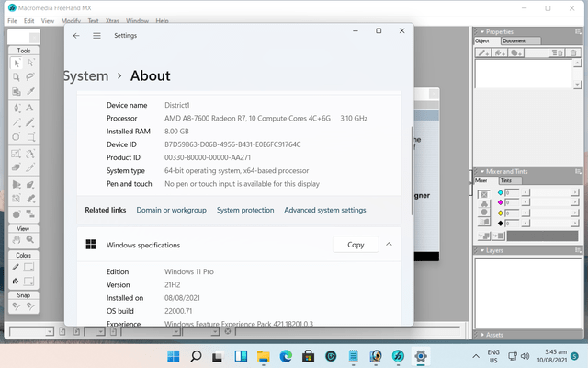Pick the Pencil tool
This screenshot has width=588, height=368.
(30, 122)
